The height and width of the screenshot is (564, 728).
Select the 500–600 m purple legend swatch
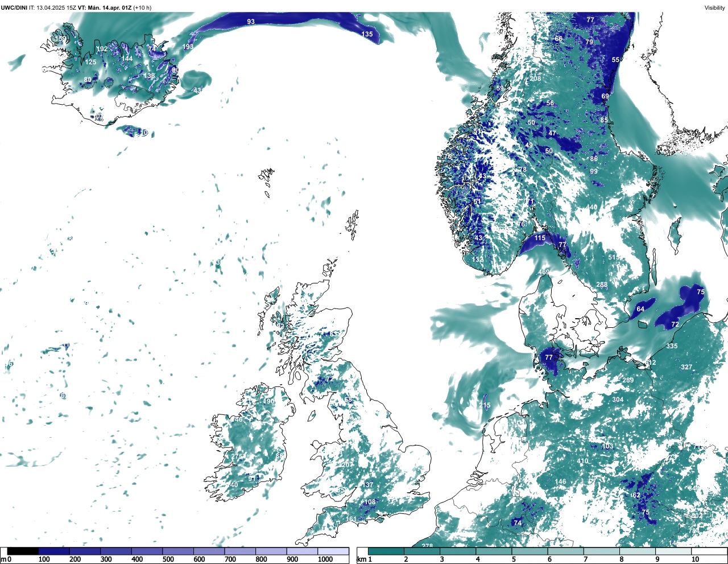[178, 551]
